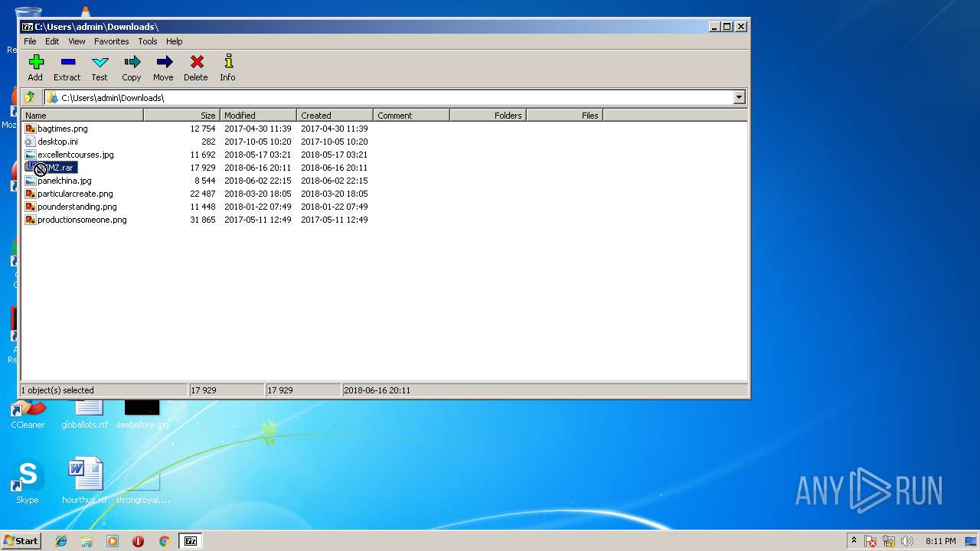The image size is (980, 551).
Task: Click the Add toolbar icon
Action: point(35,68)
